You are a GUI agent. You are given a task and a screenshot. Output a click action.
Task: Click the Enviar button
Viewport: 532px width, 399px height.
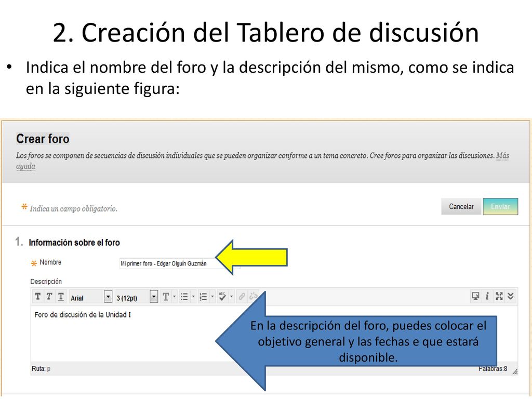point(500,207)
